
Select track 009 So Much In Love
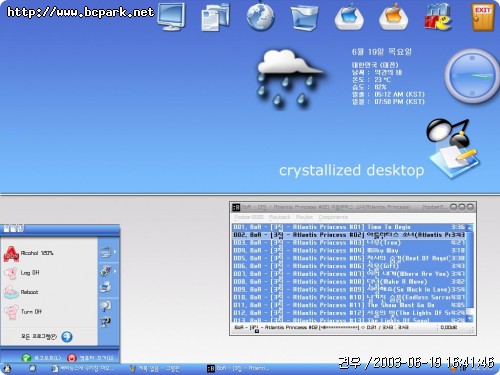(x=349, y=290)
